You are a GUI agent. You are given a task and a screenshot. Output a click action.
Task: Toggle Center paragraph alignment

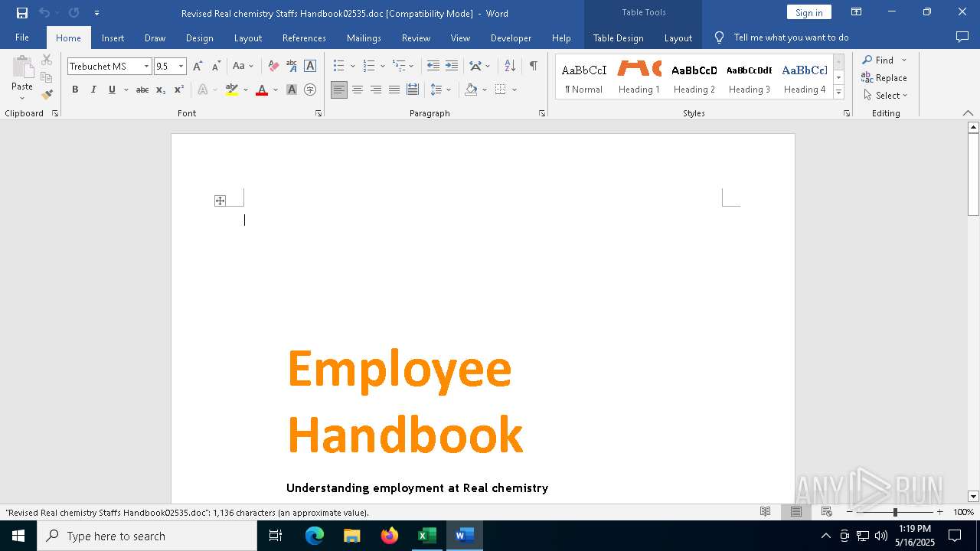coord(358,90)
